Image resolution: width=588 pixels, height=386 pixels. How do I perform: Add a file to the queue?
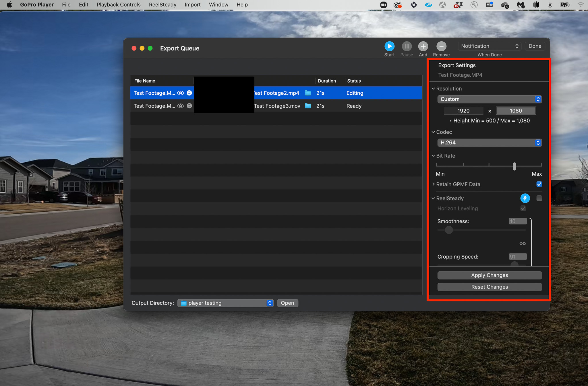point(423,46)
